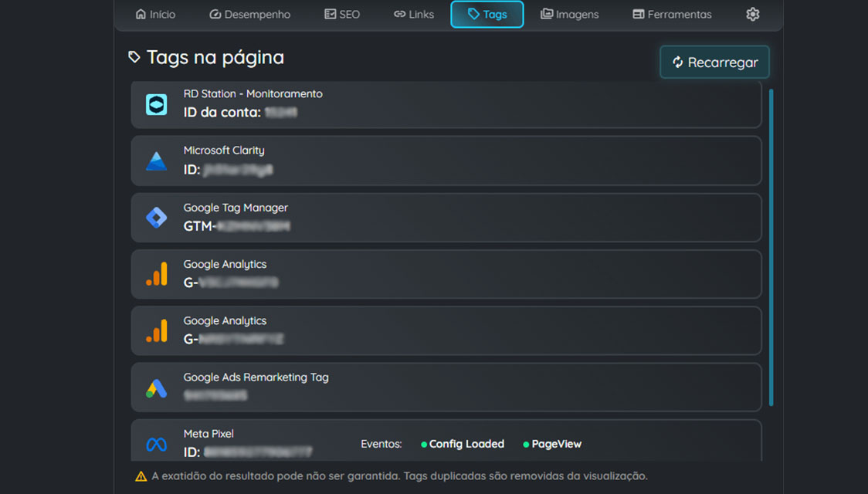The width and height of the screenshot is (868, 494).
Task: Go to the Links tab
Action: (x=413, y=15)
